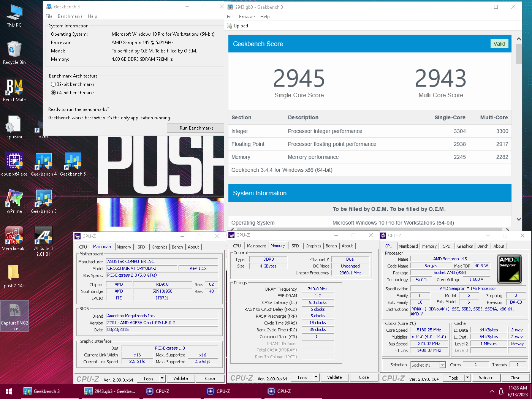Switch to Mainboard tab in rightmost CPU-Z window
The image size is (532, 399).
408,246
